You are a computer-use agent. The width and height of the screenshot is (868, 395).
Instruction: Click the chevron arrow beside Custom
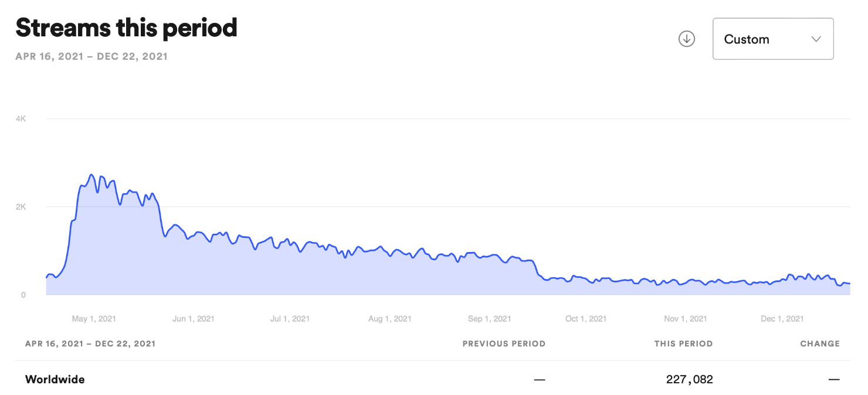click(816, 39)
